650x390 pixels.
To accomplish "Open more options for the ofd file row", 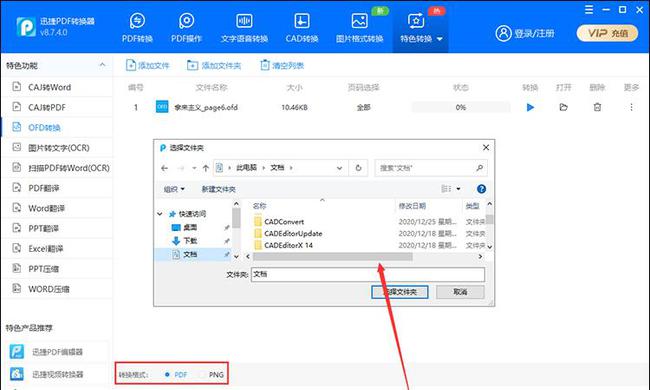I will 631,107.
